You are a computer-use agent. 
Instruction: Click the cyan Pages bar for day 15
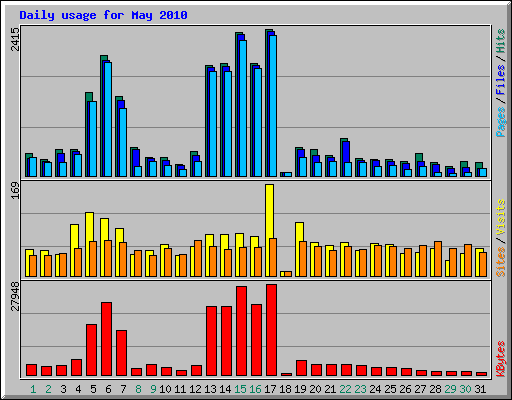click(x=243, y=108)
